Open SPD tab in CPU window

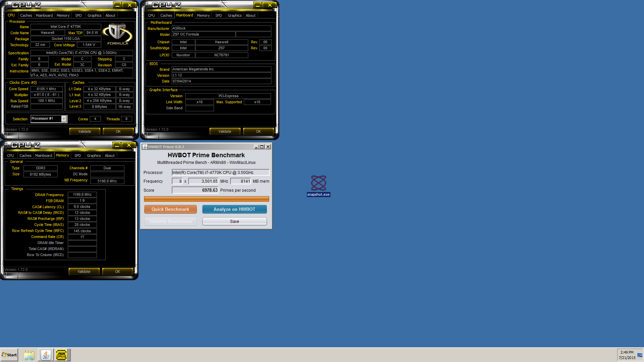point(78,15)
